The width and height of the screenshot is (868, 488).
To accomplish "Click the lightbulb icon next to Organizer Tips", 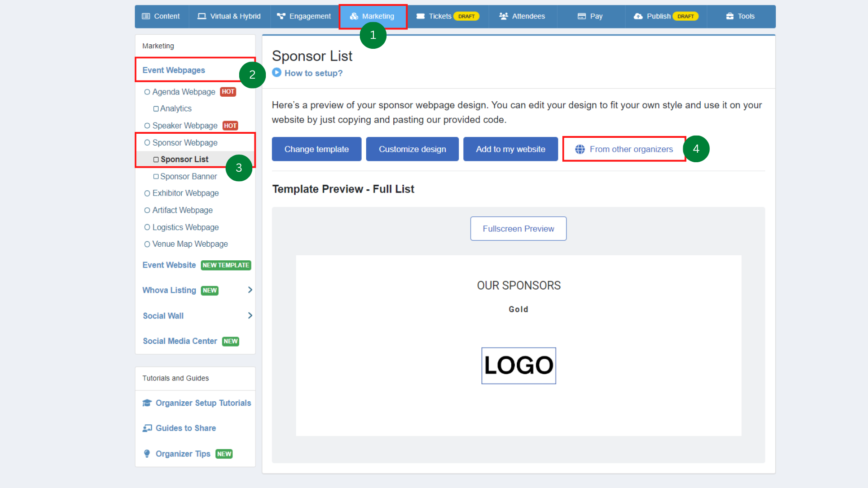I will coord(146,454).
